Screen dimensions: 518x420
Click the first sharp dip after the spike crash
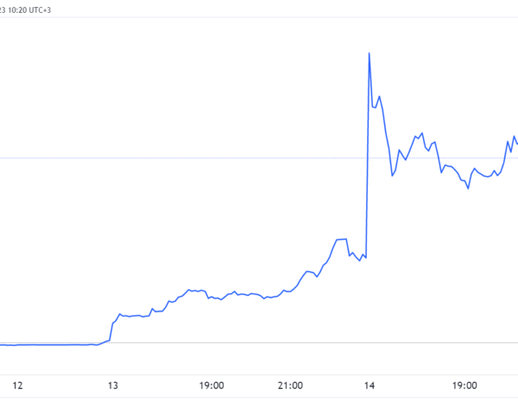pyautogui.click(x=393, y=176)
